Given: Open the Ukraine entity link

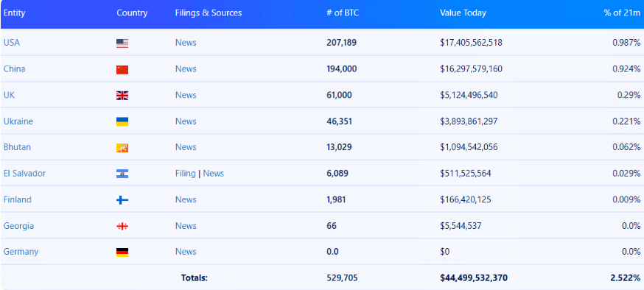Looking at the screenshot, I should click(18, 121).
